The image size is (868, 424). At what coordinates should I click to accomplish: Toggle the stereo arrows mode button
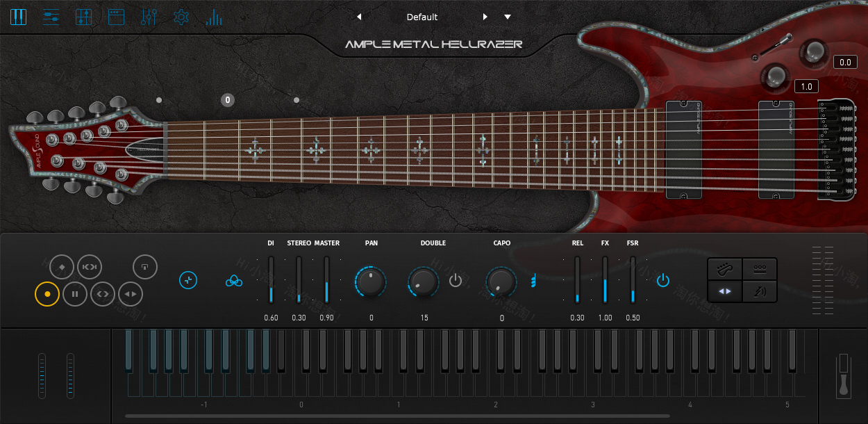(724, 291)
